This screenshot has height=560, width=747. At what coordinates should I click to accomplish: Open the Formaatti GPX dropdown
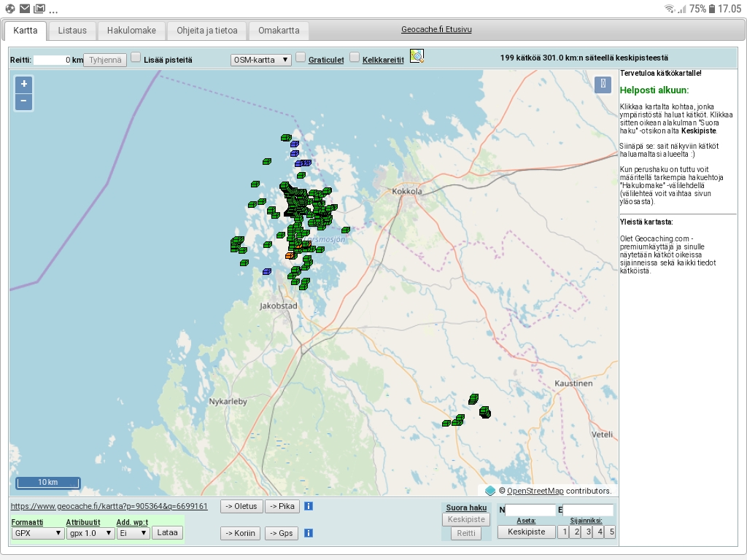tap(38, 533)
